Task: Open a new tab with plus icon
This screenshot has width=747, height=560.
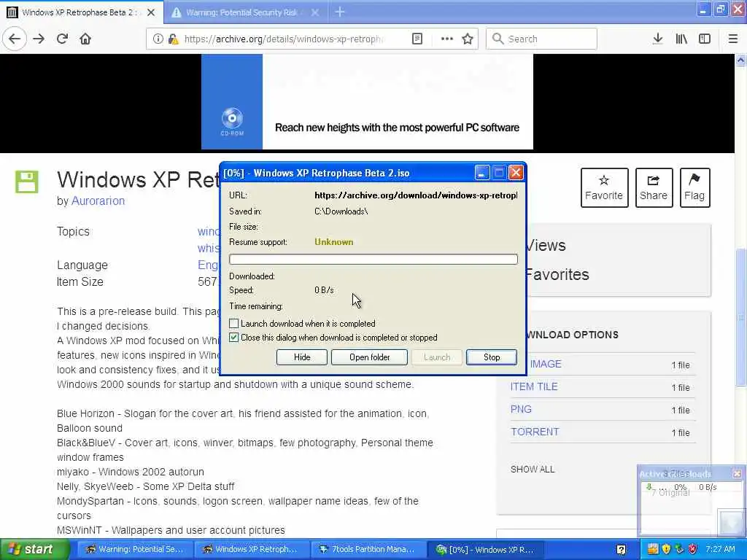Action: point(340,12)
